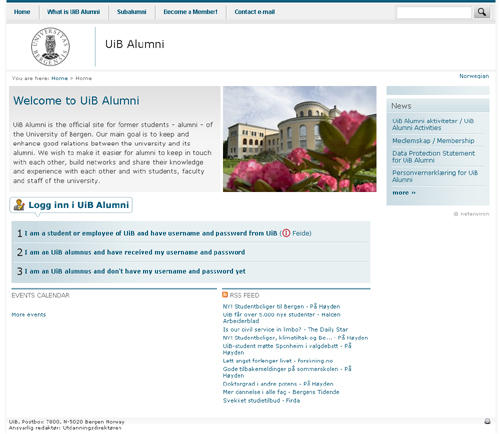
Task: Open the Contact e-mail menu item
Action: point(255,12)
